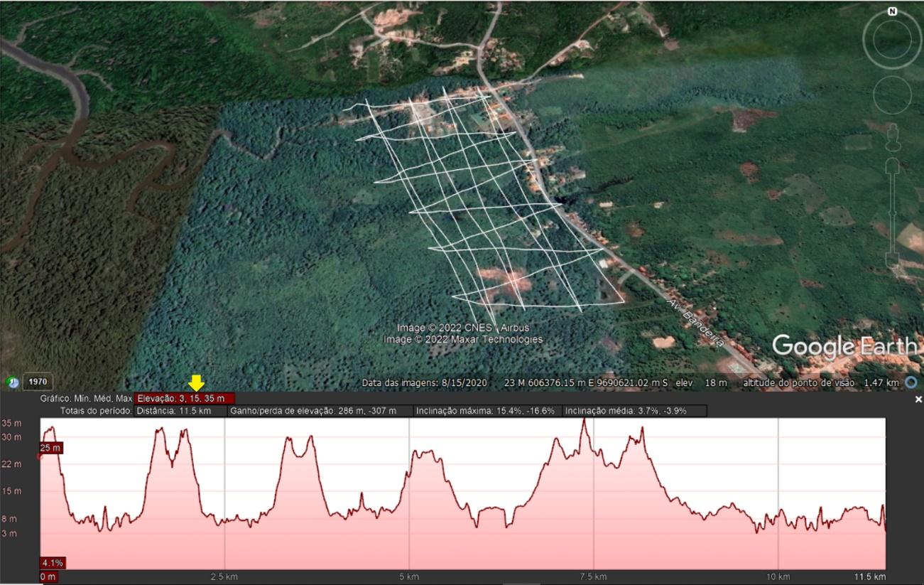Click the zoom slider track
Screen dimensions: 924x585
click(x=893, y=213)
